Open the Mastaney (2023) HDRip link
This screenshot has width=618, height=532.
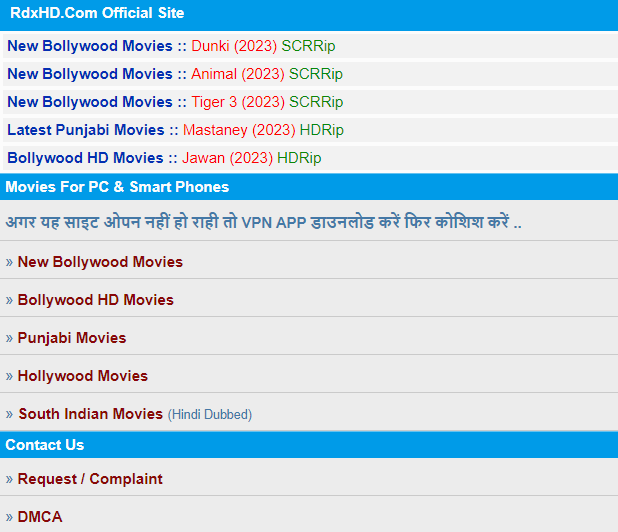point(263,130)
